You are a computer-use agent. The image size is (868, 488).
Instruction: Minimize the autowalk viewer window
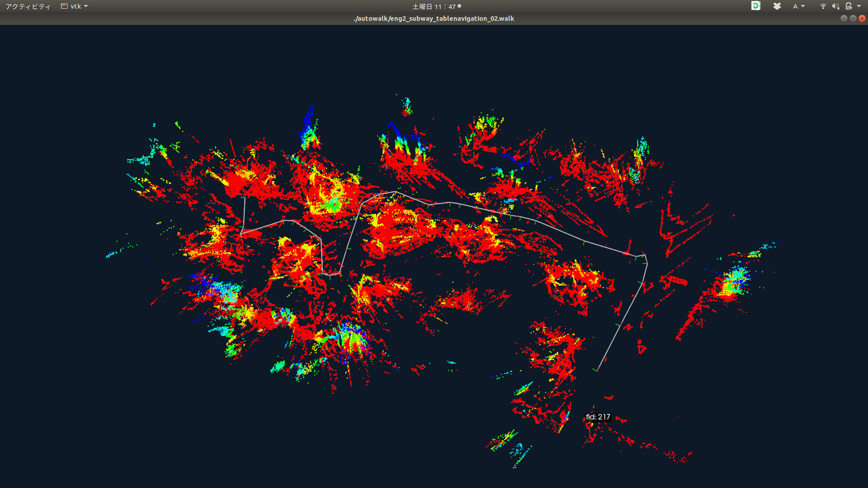pos(844,19)
